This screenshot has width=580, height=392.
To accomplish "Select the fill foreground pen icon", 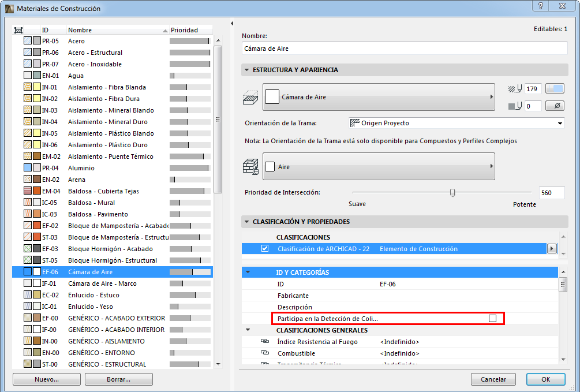I will click(516, 88).
